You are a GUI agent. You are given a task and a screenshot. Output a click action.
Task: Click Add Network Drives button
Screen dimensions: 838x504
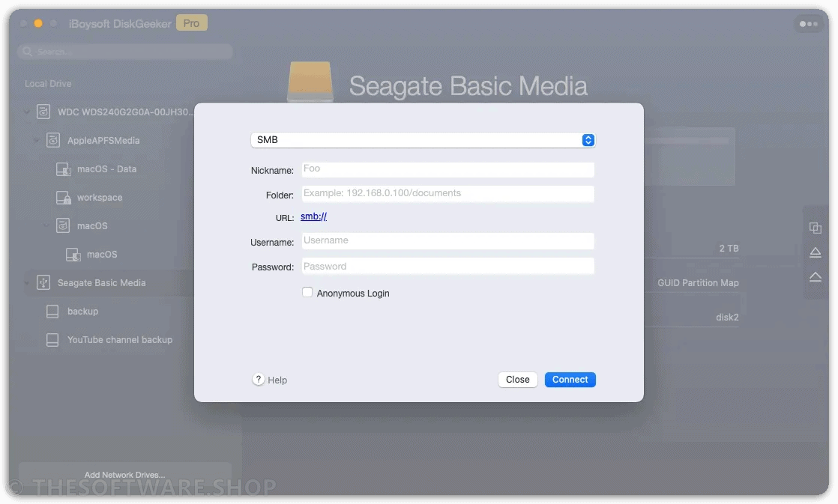click(x=124, y=475)
